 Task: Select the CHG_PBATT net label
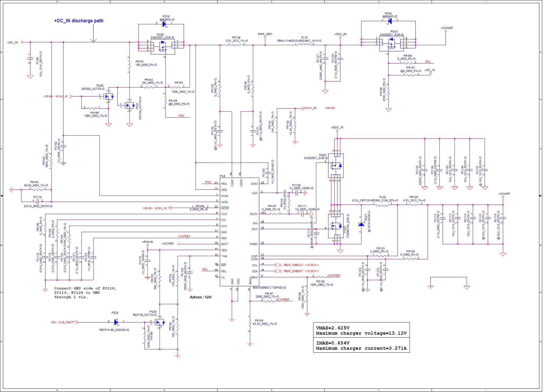coord(67,322)
